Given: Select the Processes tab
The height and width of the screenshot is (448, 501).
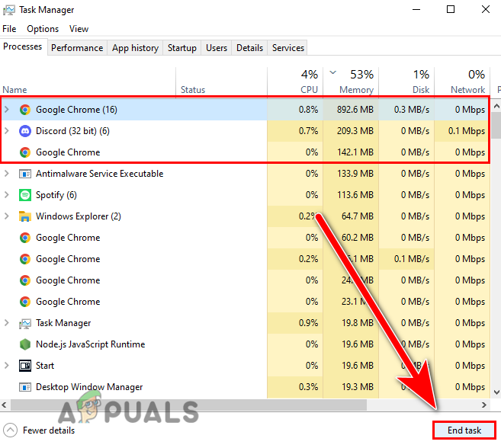Looking at the screenshot, I should point(23,46).
